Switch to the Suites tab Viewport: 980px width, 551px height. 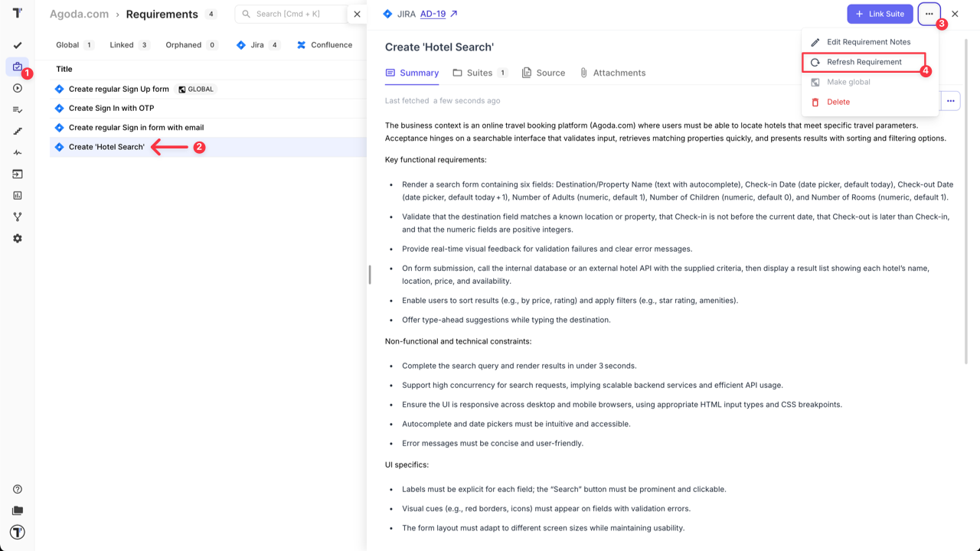pos(480,73)
